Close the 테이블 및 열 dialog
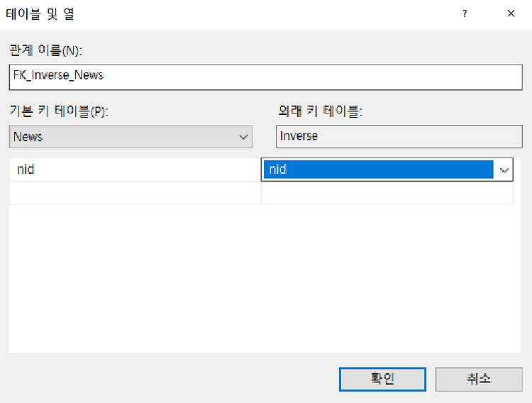 tap(511, 13)
